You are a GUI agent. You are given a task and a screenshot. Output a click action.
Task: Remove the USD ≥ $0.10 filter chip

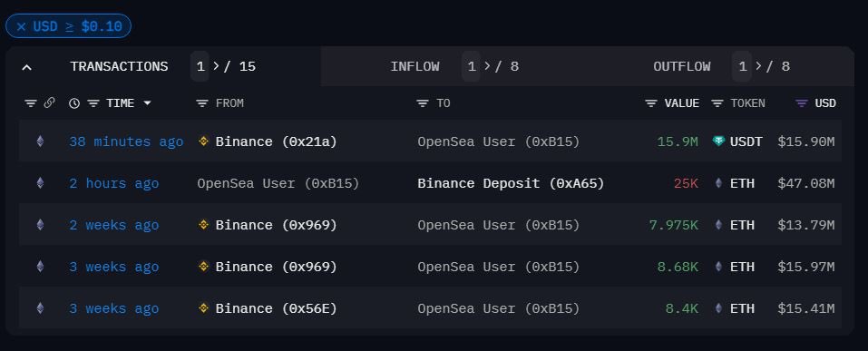point(21,26)
